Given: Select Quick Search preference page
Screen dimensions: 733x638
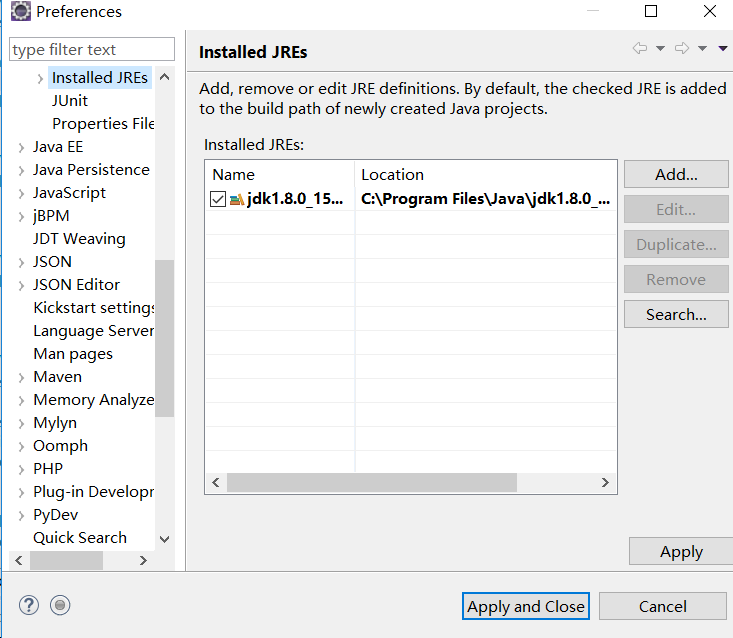Looking at the screenshot, I should pos(80,538).
